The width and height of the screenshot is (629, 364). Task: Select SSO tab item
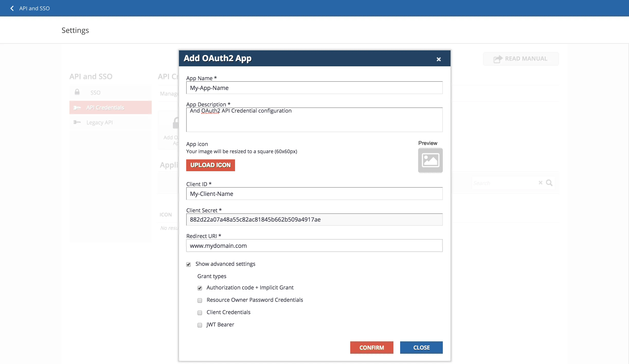coord(95,92)
